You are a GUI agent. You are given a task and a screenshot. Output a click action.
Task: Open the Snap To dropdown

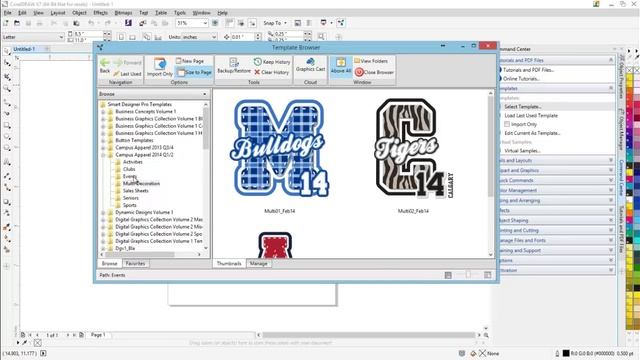click(x=285, y=23)
